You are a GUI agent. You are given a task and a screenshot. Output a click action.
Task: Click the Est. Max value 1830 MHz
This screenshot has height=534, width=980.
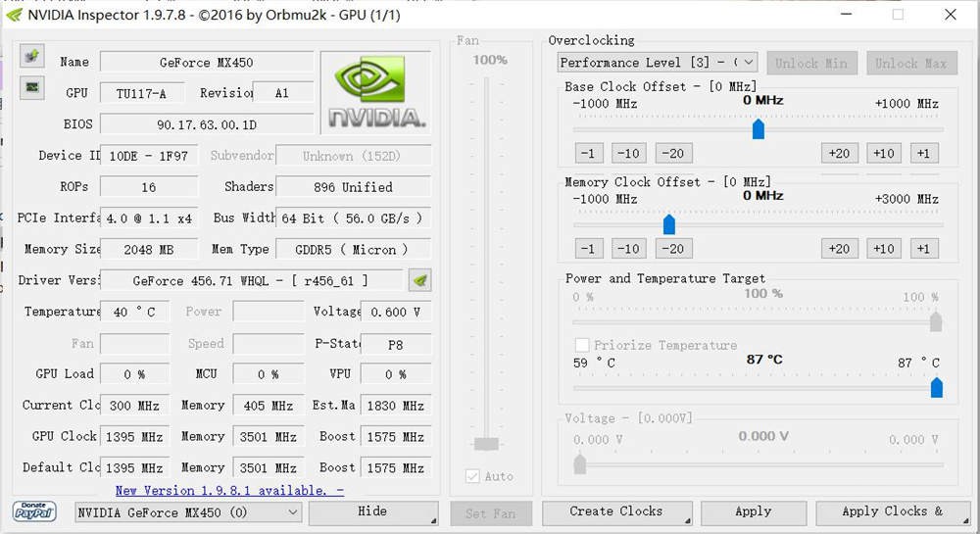[x=396, y=406]
